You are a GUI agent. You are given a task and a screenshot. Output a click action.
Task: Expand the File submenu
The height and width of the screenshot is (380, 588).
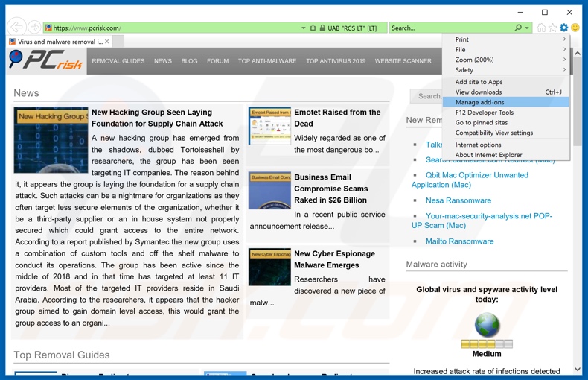tap(506, 49)
